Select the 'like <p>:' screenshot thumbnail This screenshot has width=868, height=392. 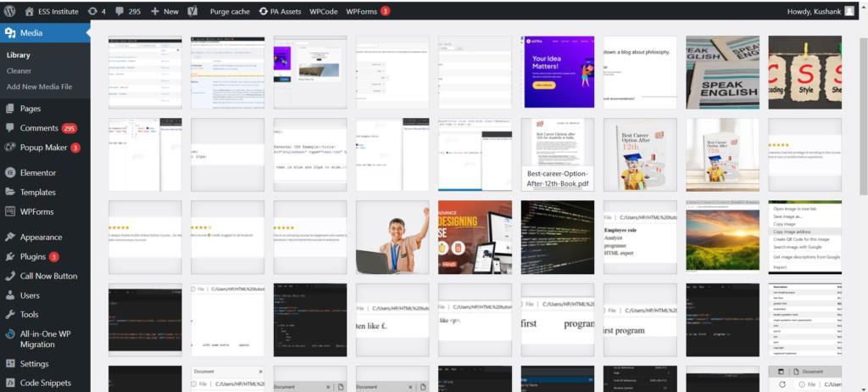475,320
